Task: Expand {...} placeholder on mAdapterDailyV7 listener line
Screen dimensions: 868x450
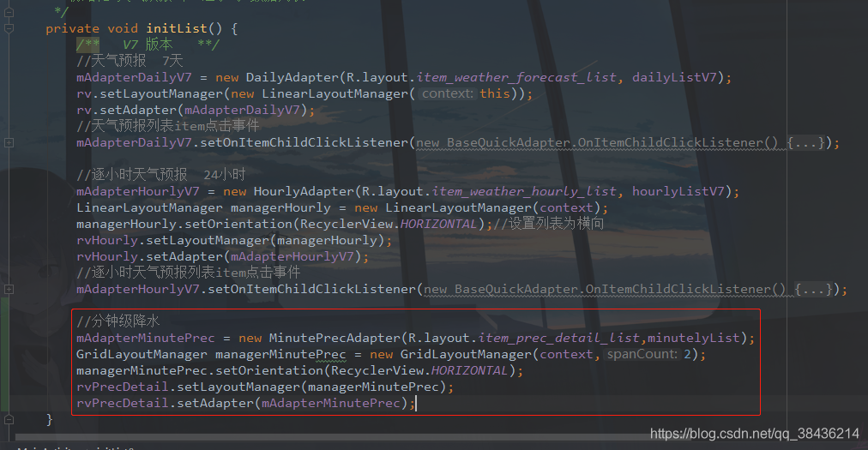Action: tap(805, 143)
